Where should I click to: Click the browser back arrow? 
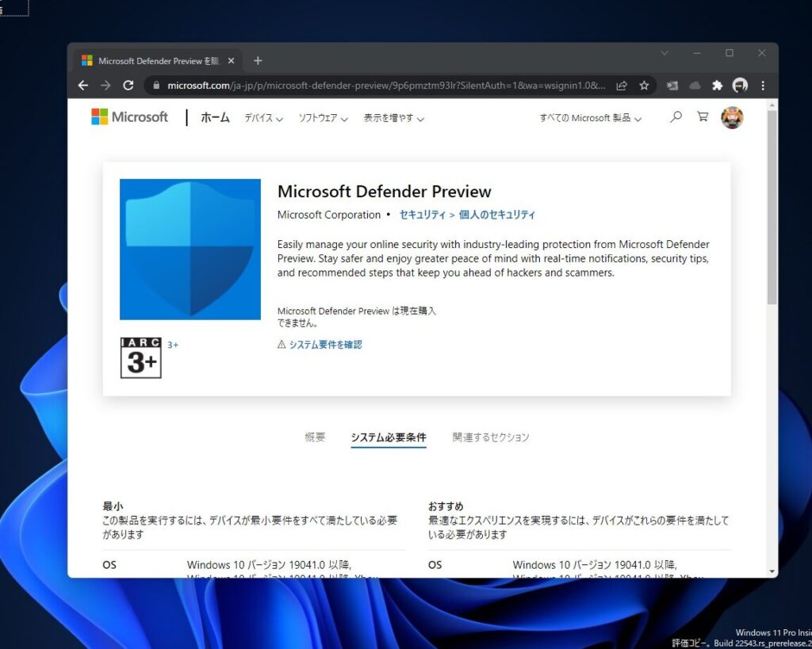(x=83, y=86)
